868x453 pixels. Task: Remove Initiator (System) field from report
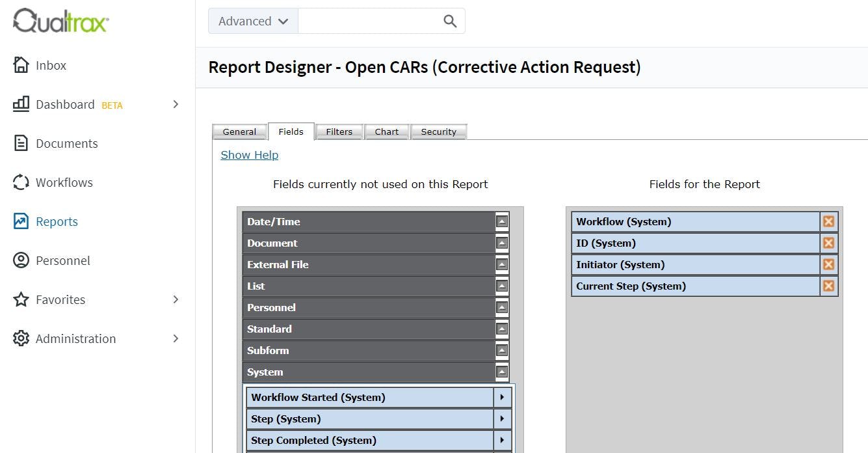point(828,264)
